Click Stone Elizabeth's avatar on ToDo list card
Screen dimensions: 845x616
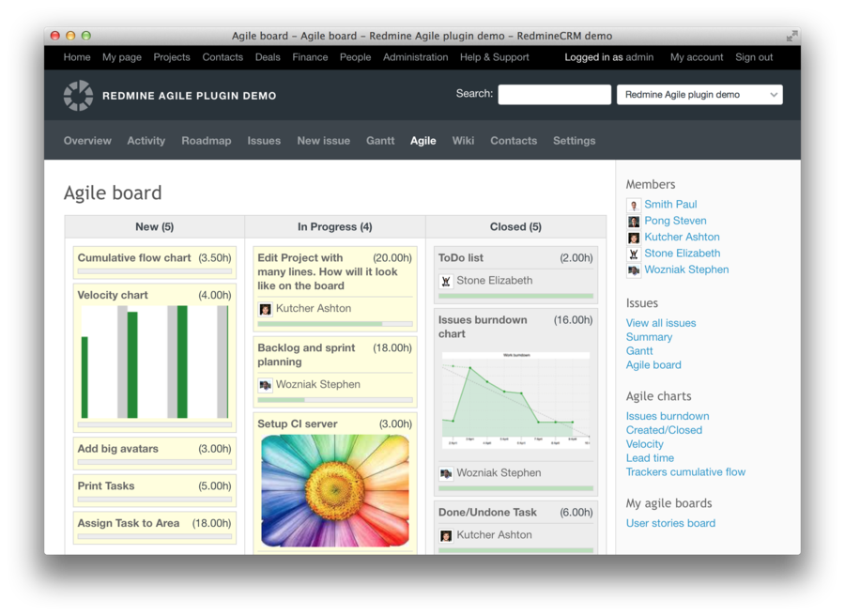[446, 281]
